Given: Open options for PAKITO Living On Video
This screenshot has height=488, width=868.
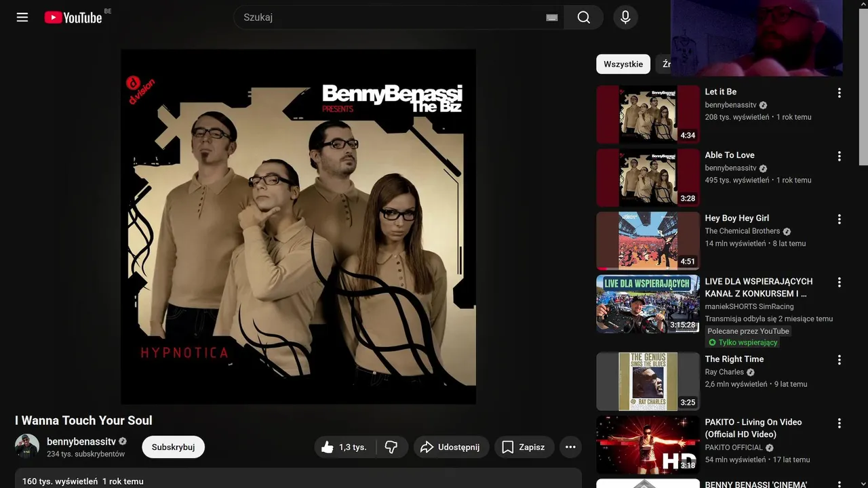Looking at the screenshot, I should 839,423.
